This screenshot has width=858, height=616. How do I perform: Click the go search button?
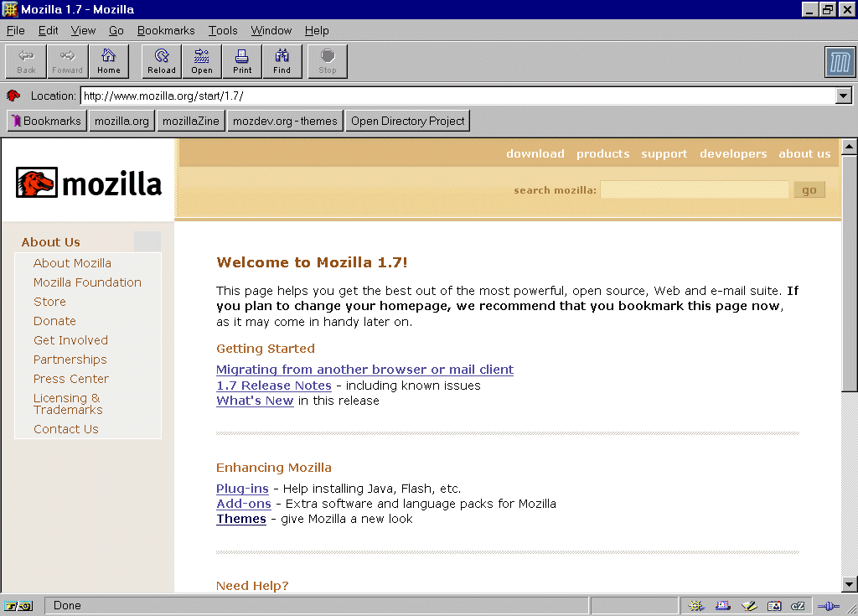coord(809,190)
